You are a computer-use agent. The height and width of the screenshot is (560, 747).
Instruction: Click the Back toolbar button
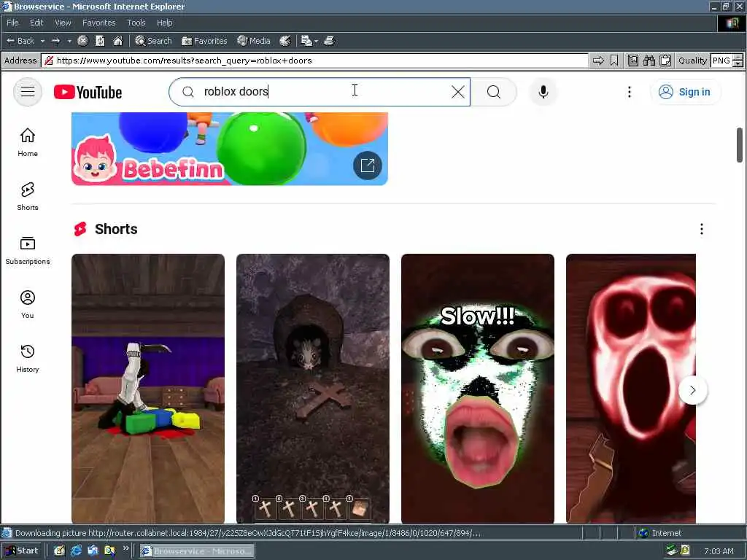pyautogui.click(x=20, y=41)
